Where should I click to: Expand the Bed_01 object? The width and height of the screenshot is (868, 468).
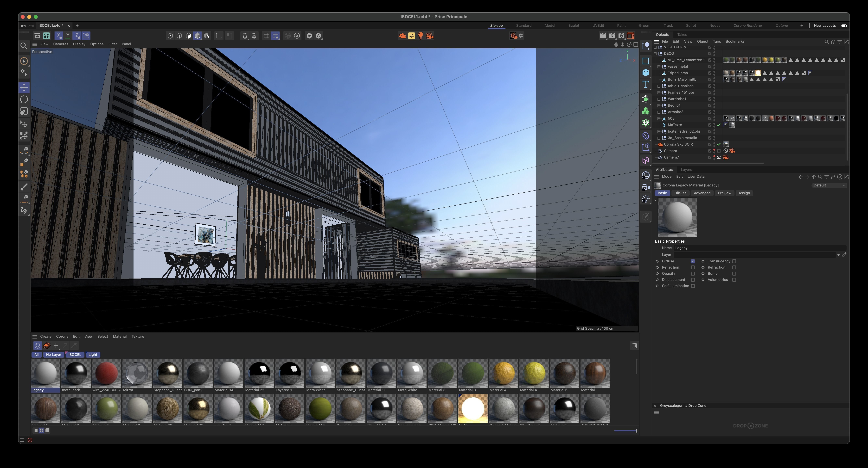(659, 105)
